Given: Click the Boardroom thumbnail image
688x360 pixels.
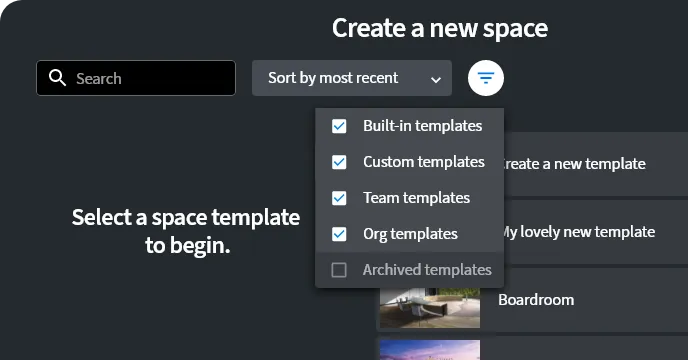Looking at the screenshot, I should [430, 308].
